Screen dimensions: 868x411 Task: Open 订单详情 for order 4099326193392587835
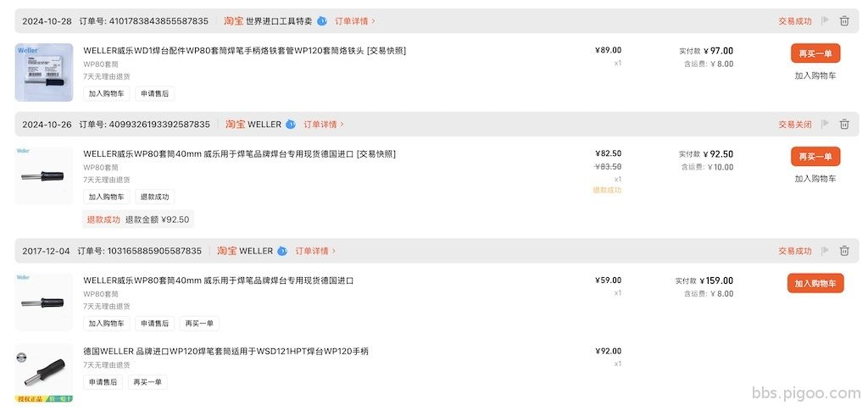click(324, 124)
